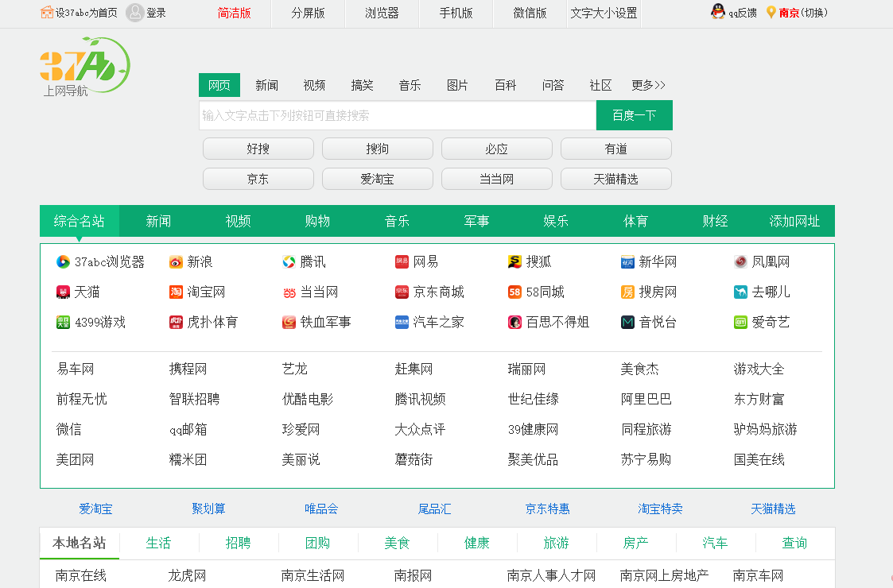Open 文字大小设置 option

604,13
